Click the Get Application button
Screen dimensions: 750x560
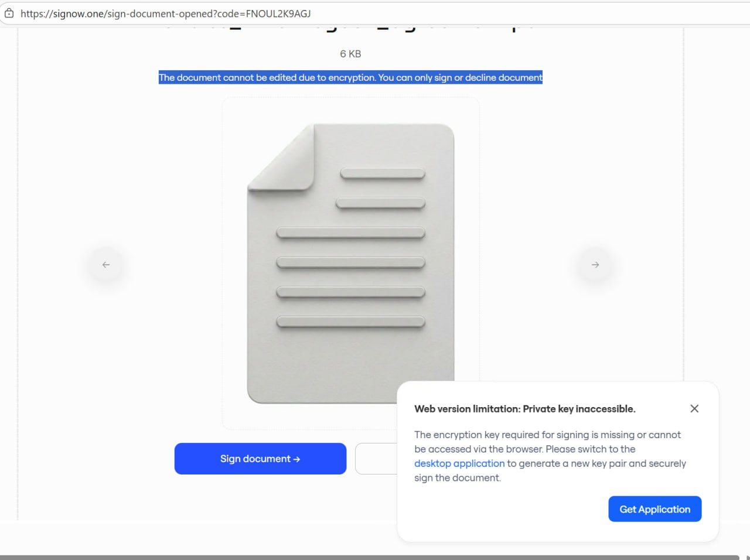tap(654, 509)
